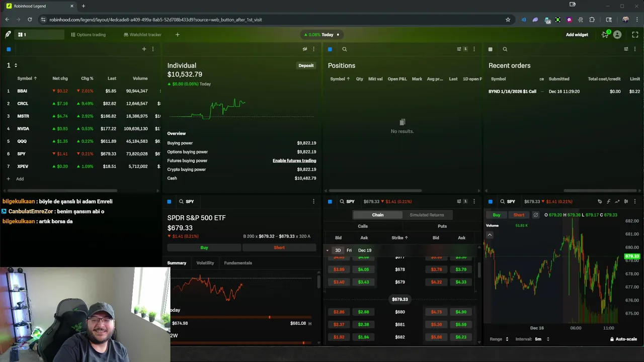
Task: Open SPY quote widget three-dot menu
Action: click(x=313, y=202)
